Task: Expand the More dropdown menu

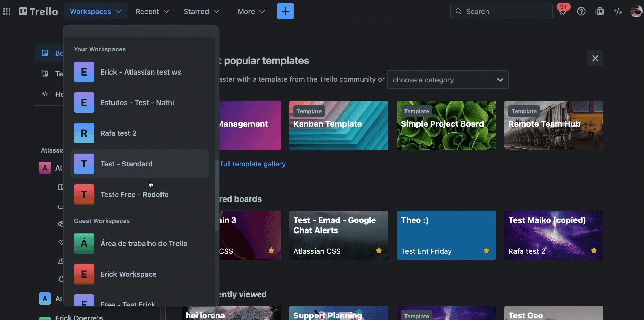Action: pos(251,11)
